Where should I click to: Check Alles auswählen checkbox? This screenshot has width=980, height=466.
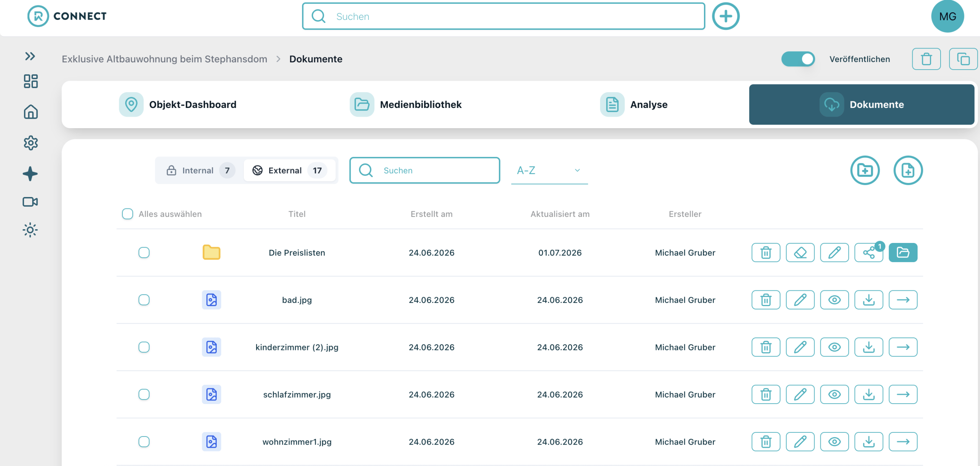[127, 214]
